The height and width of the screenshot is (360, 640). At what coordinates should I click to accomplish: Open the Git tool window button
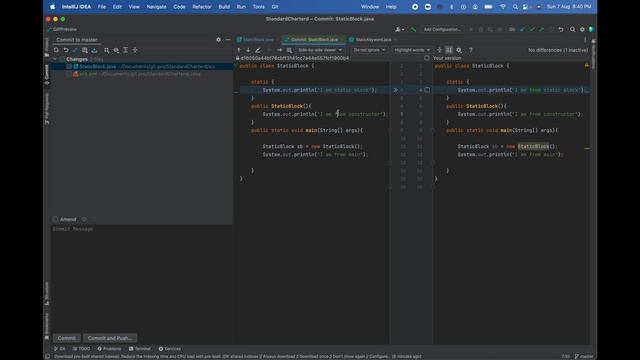tap(60, 349)
